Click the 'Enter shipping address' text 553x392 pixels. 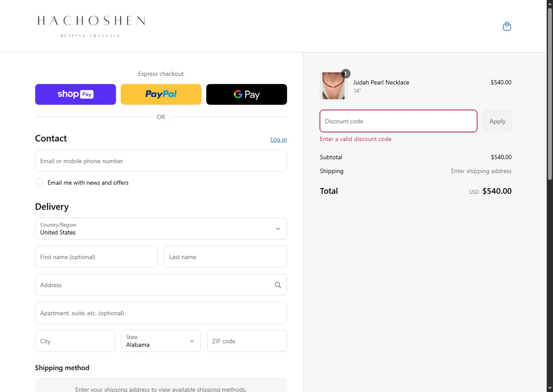[x=481, y=171]
